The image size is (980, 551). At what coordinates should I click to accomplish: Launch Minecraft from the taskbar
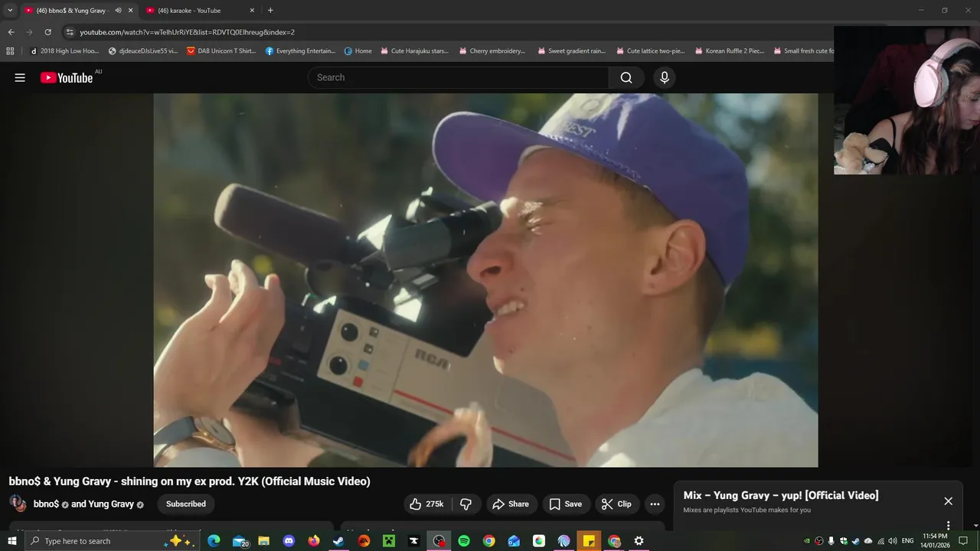pyautogui.click(x=388, y=541)
